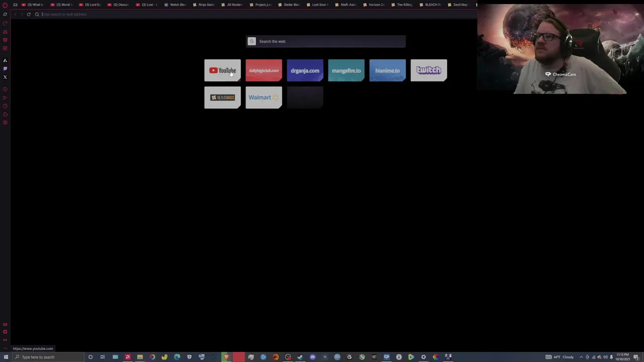
Task: Switch to the 'Okarun' YouTube tab
Action: point(119,5)
